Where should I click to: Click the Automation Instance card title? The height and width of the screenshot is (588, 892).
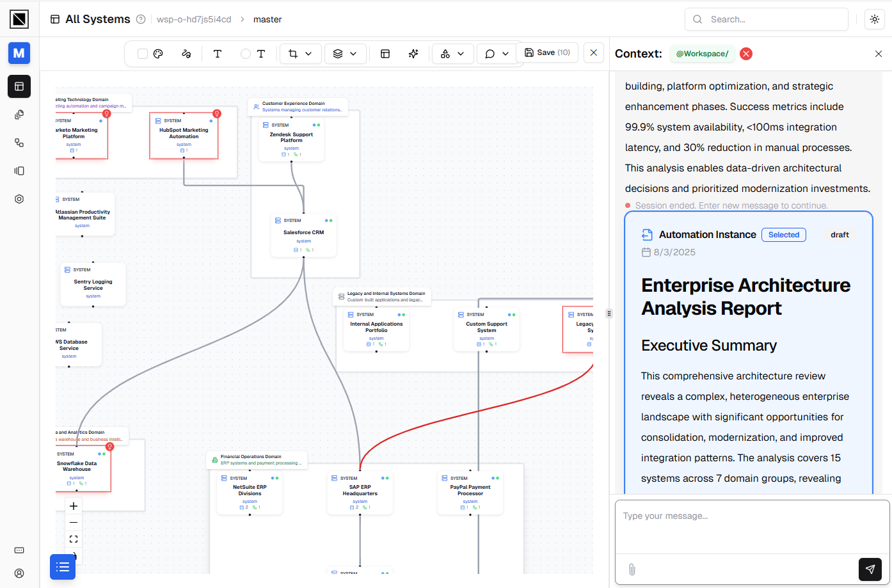pyautogui.click(x=708, y=235)
